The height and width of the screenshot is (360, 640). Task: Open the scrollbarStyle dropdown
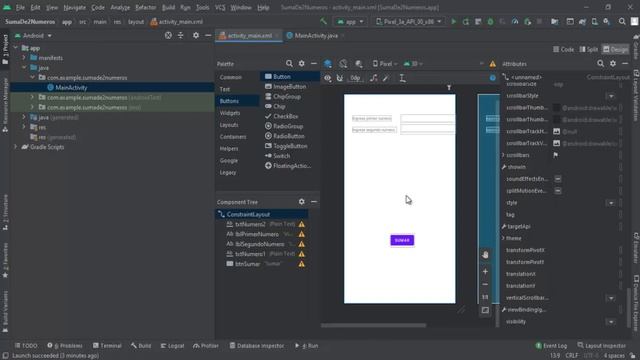coord(611,96)
